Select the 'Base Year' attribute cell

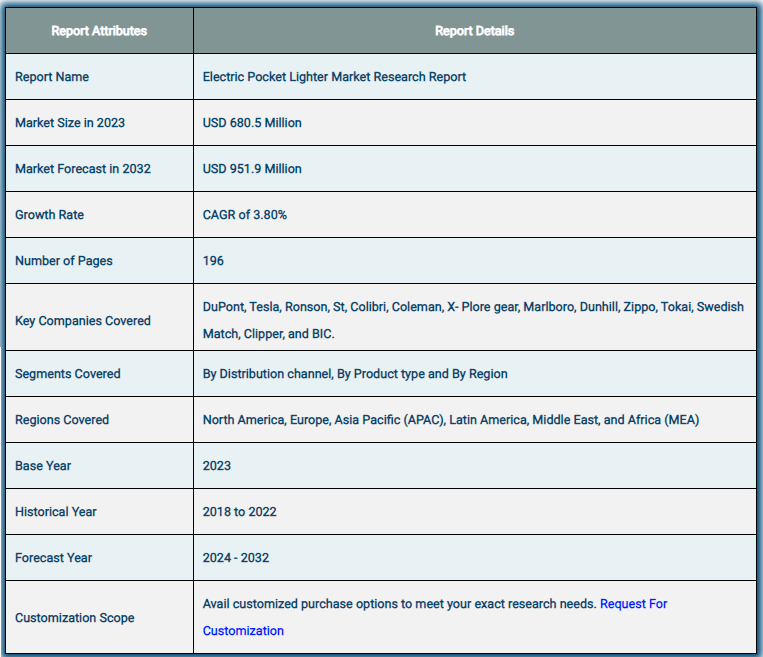click(99, 466)
